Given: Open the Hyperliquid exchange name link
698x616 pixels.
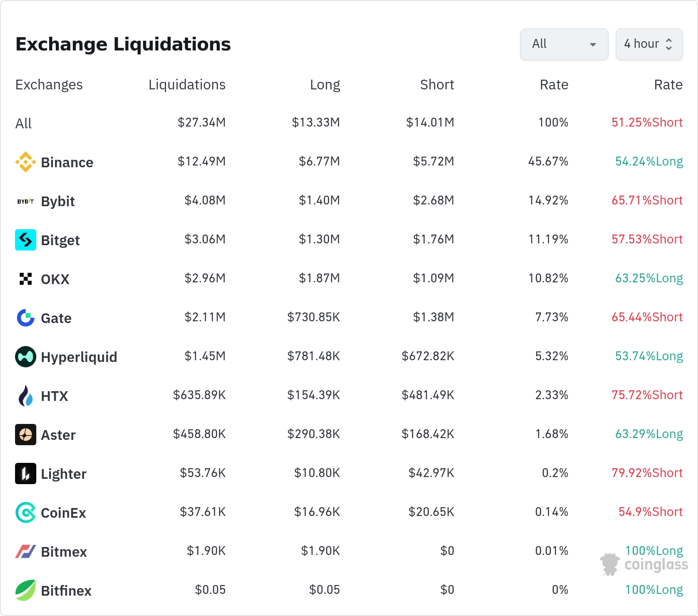Looking at the screenshot, I should (x=79, y=357).
